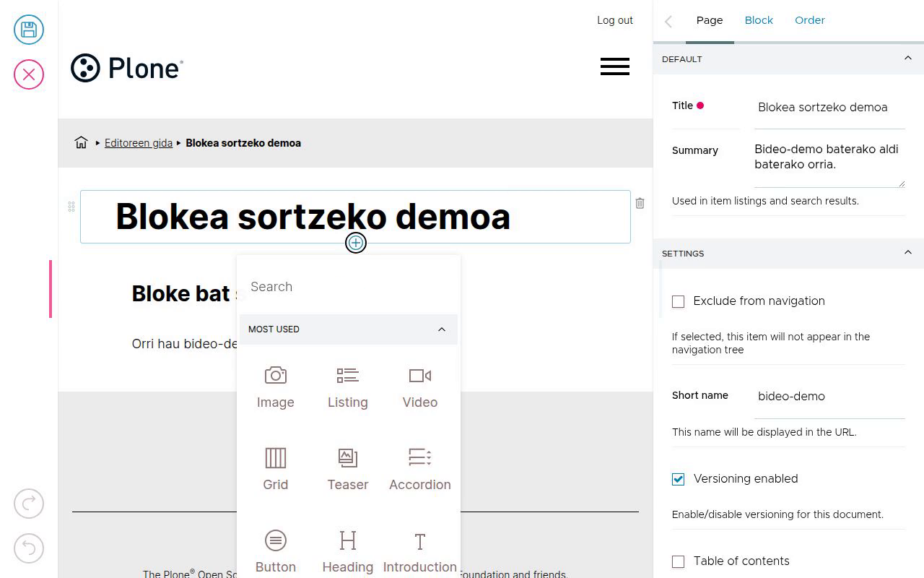
Task: Insert an Image block
Action: 276,388
